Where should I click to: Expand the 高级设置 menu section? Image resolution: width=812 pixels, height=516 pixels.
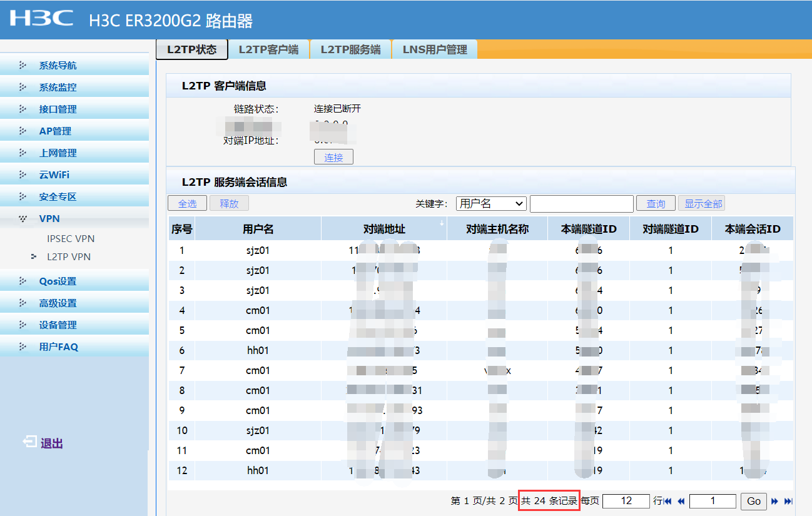click(58, 303)
